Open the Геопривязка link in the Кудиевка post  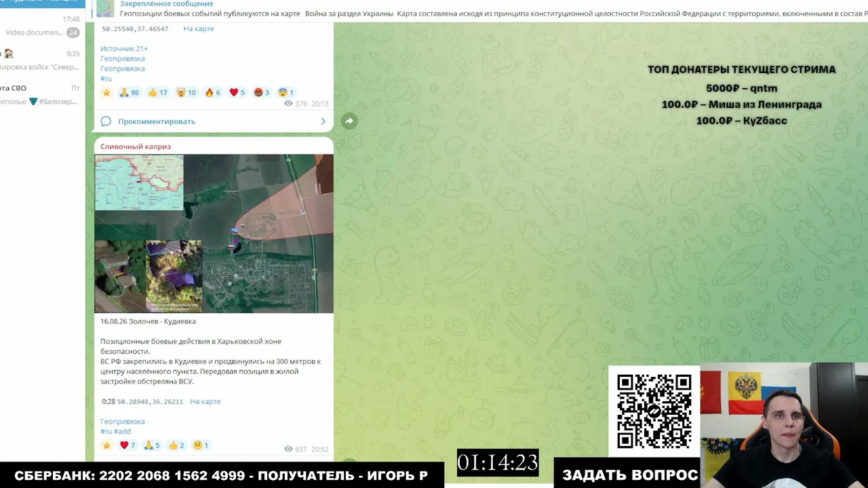[x=123, y=422]
